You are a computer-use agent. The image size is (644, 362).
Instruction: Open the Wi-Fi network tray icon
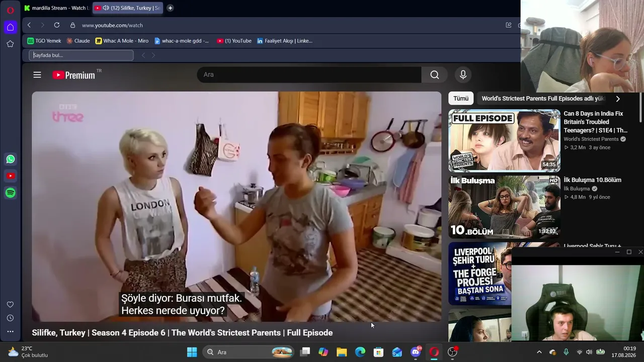tap(579, 352)
